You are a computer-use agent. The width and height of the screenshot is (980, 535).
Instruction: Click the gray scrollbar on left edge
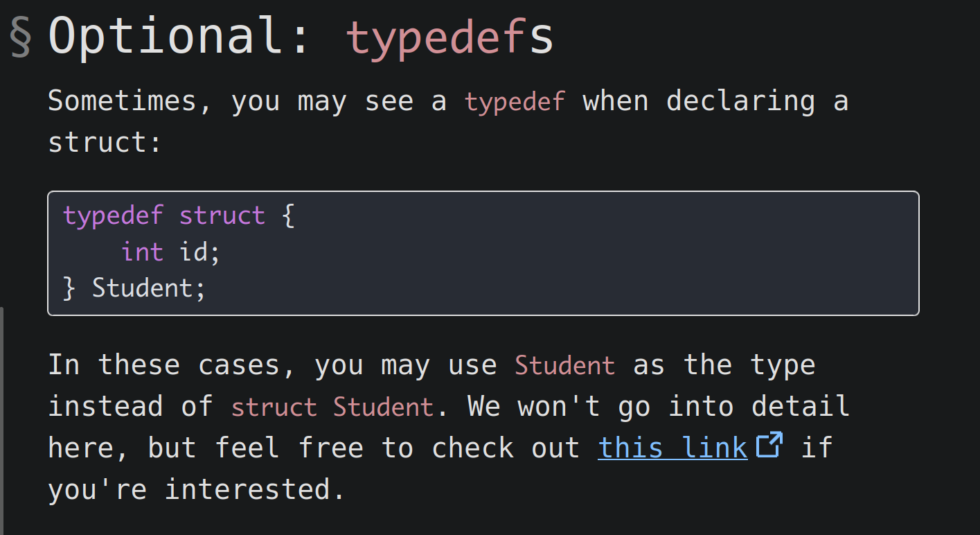(x=1, y=421)
